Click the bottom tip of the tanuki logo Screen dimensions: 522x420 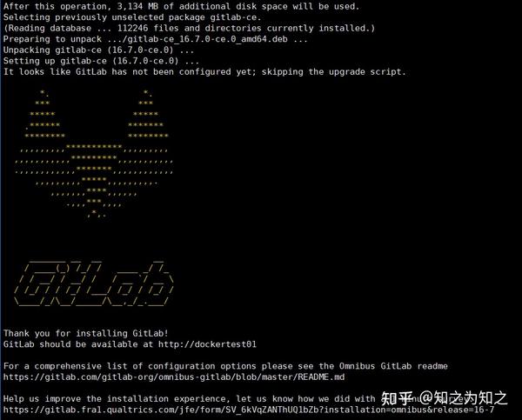97,213
